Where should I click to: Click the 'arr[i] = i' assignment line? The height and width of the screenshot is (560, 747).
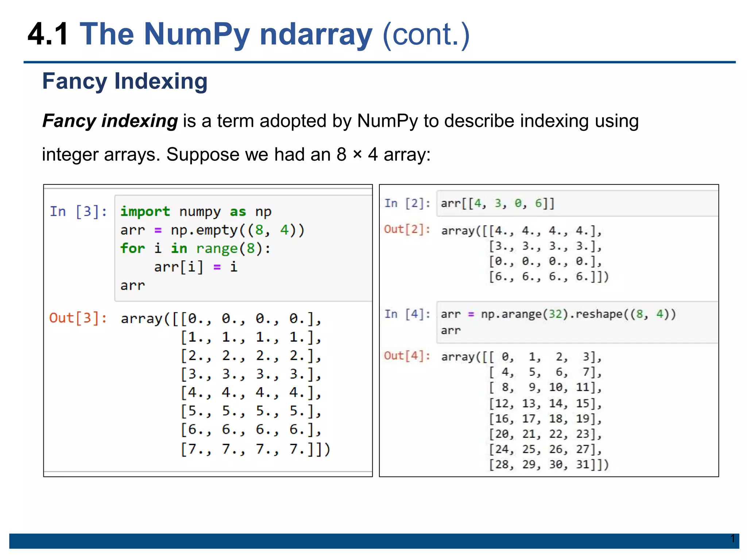click(x=196, y=267)
